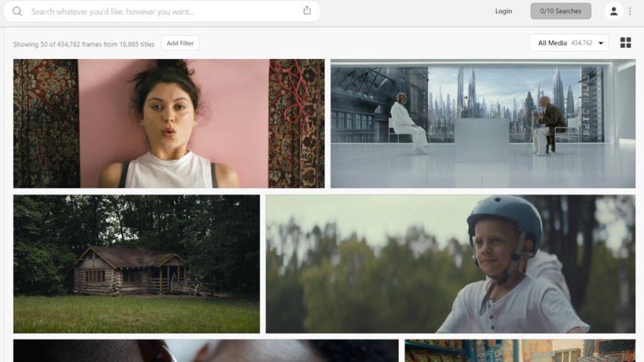
Task: Select the store shelves frame at bottom right
Action: (x=519, y=351)
